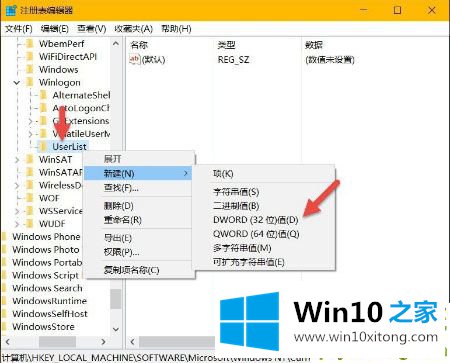Viewport: 450px width, 363px height.
Task: Click the tree pane scroll-up arrow
Action: pyautogui.click(x=116, y=44)
